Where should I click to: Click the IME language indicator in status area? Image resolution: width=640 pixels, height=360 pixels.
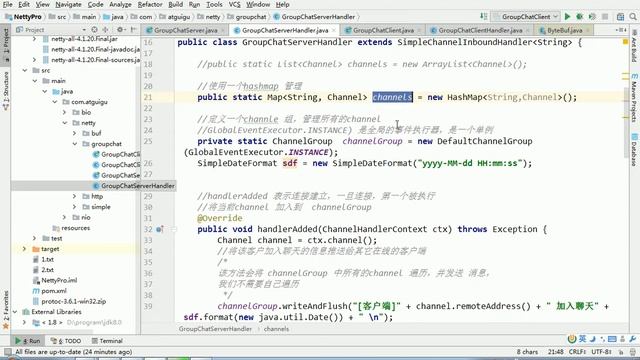(x=582, y=339)
